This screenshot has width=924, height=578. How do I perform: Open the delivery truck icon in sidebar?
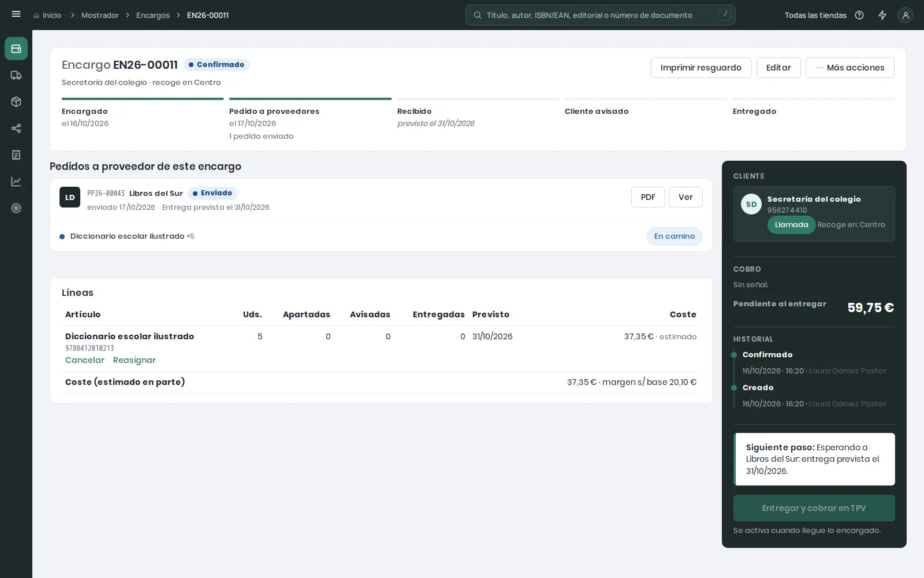click(16, 75)
